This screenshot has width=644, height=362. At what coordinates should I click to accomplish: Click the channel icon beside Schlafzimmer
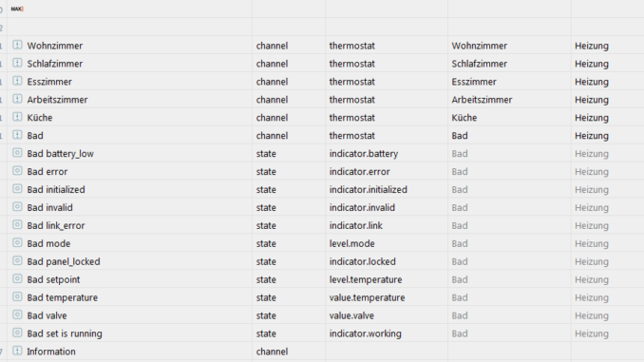[17, 63]
